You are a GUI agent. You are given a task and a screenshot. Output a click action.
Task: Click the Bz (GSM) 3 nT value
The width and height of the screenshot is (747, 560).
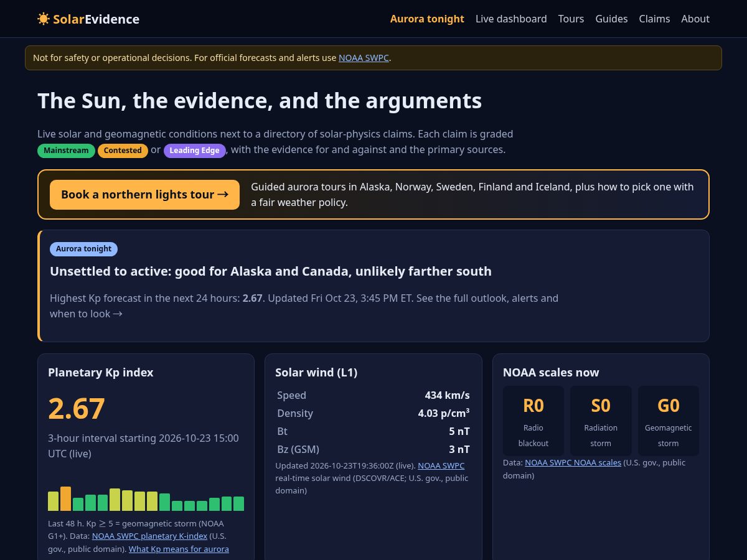pos(459,449)
